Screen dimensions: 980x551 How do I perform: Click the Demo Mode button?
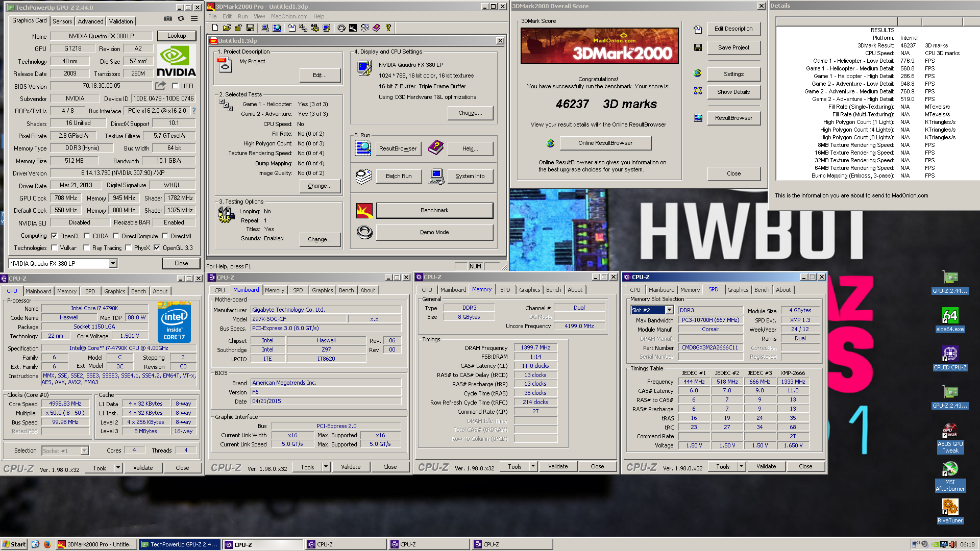pos(434,232)
